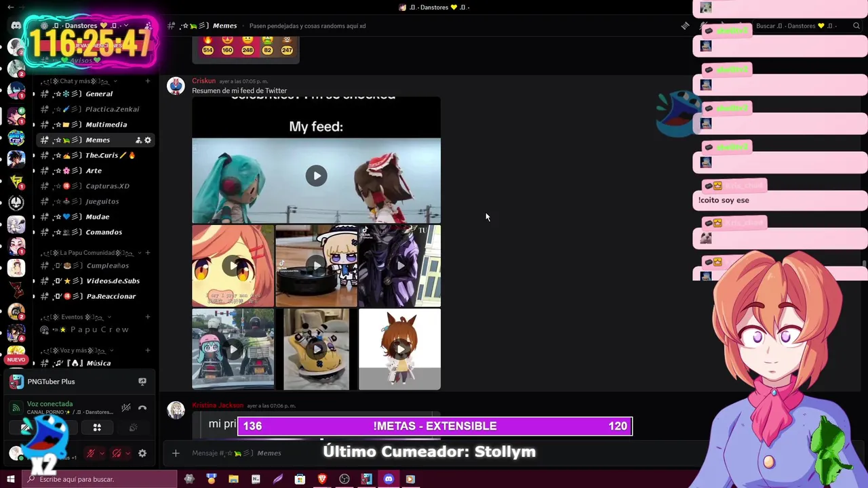Open The.Curis channel

95,156
